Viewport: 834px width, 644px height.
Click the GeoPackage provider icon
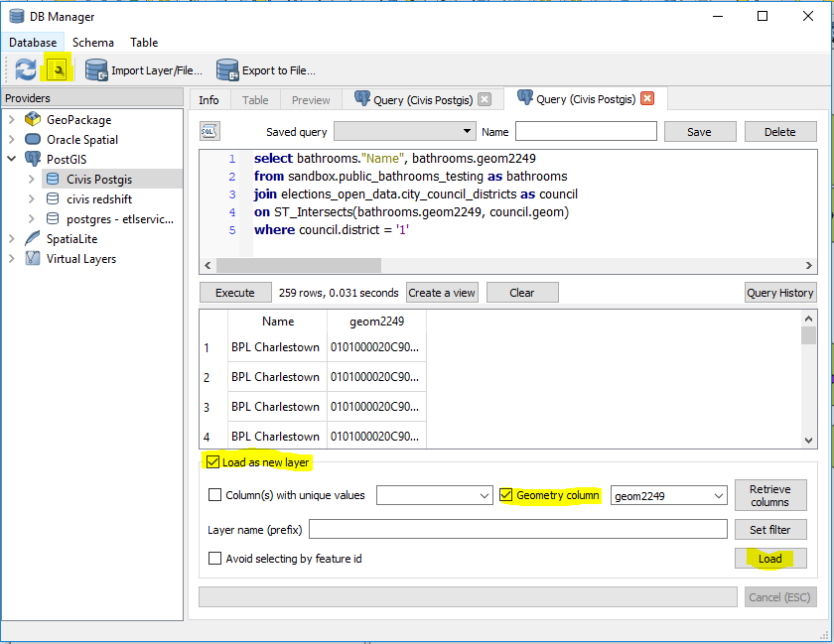pos(31,118)
